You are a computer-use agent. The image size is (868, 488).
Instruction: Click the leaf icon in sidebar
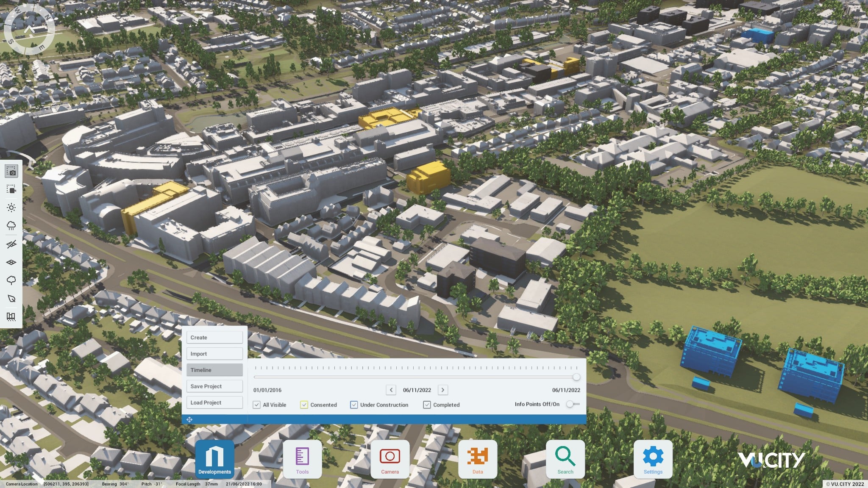pos(11,299)
